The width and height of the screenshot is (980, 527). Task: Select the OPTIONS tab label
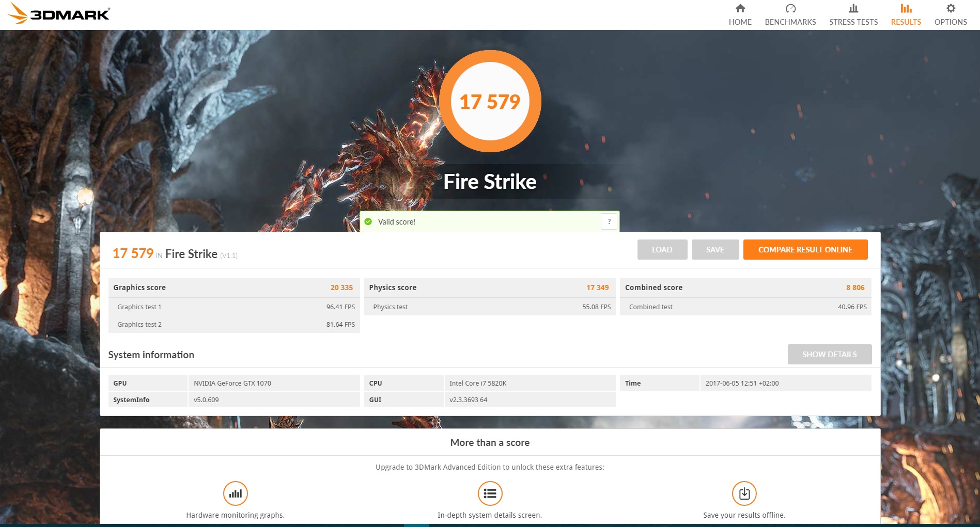[x=951, y=22]
